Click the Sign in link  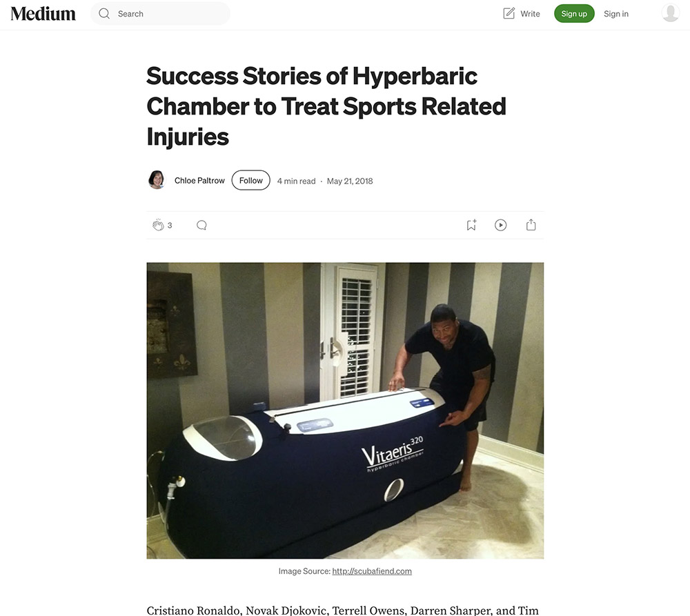click(616, 14)
